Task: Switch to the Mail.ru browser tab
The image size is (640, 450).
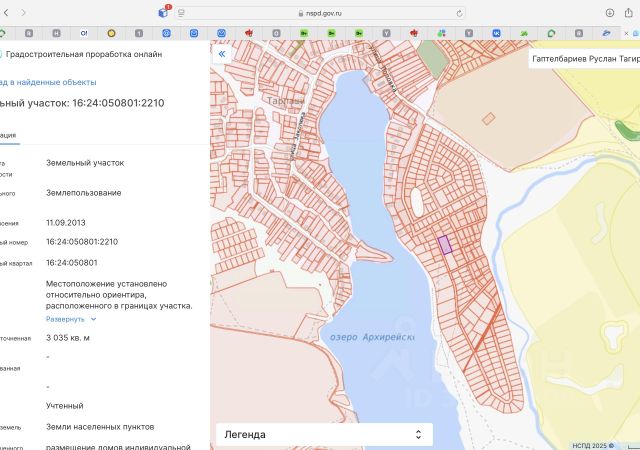Action: (166, 34)
